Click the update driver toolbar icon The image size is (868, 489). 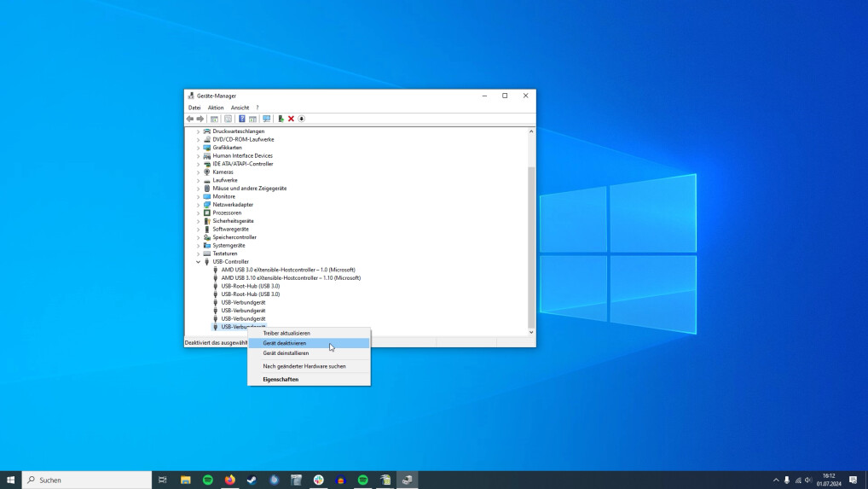(x=281, y=119)
